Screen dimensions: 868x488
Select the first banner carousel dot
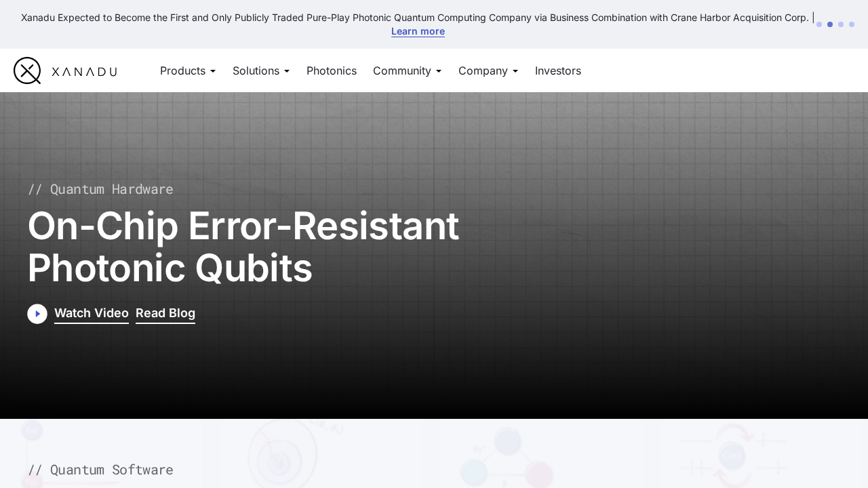point(819,24)
